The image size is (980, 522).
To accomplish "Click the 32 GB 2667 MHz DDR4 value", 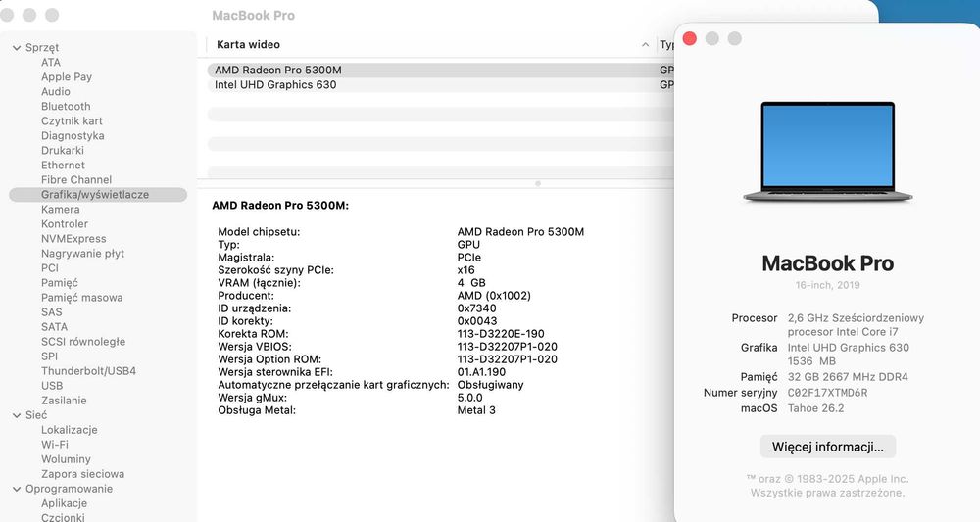I will [848, 377].
